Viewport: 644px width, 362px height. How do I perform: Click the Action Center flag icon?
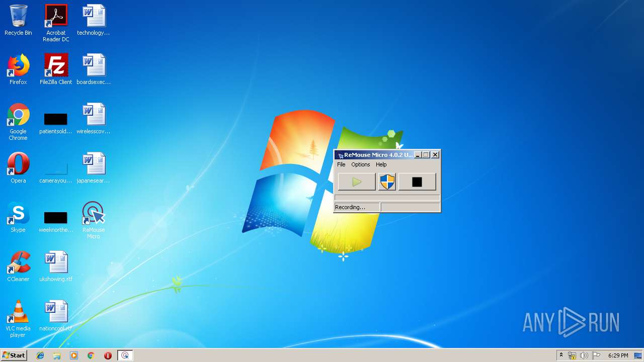pos(596,355)
